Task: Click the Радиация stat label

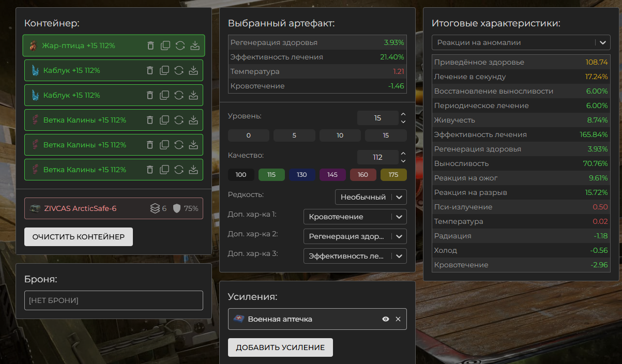Action: click(453, 236)
